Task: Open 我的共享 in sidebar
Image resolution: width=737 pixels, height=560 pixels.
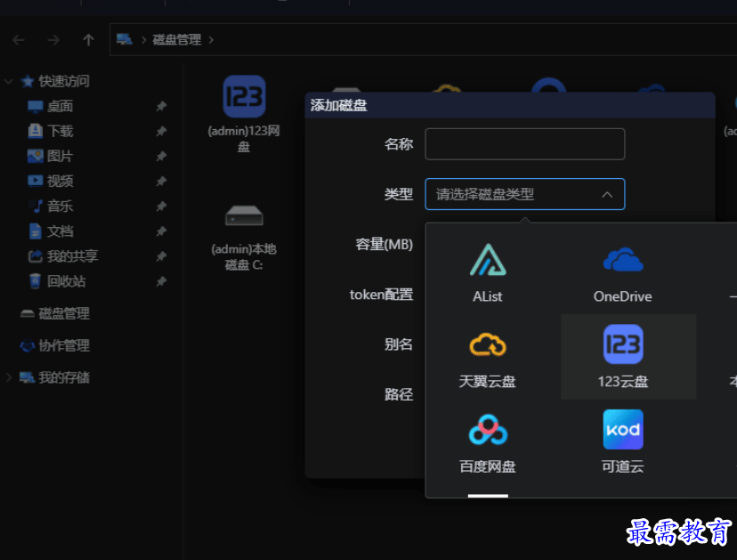Action: pos(72,256)
